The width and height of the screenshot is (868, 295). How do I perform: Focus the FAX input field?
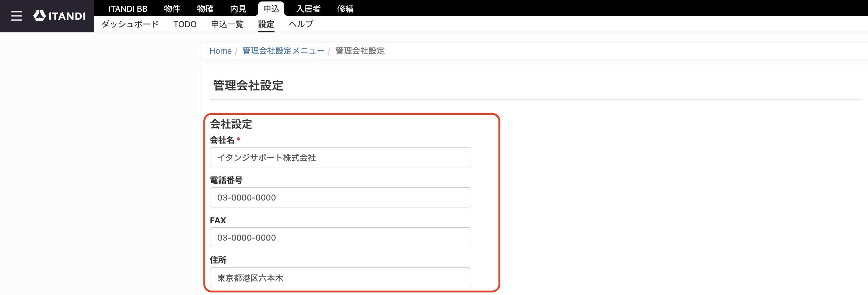tap(340, 237)
